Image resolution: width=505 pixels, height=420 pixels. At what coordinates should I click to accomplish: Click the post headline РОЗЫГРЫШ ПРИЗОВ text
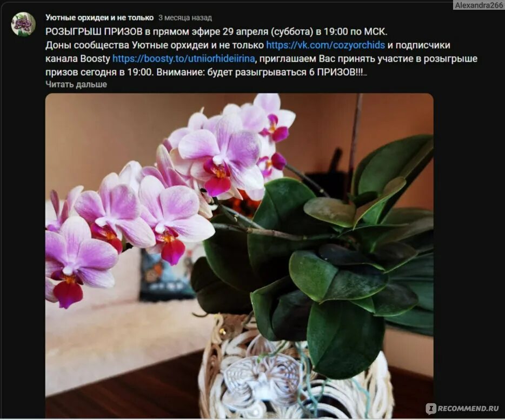click(x=94, y=31)
